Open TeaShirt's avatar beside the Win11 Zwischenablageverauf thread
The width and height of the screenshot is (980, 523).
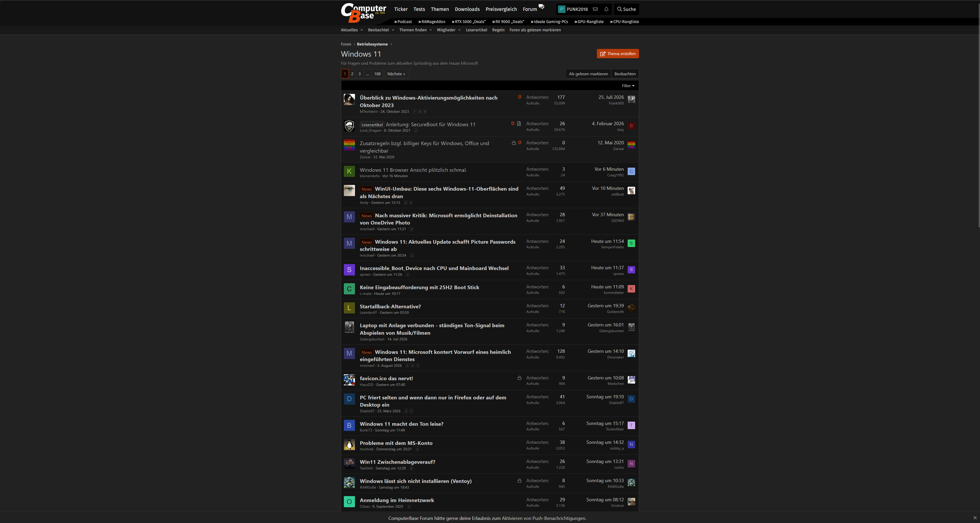point(349,463)
